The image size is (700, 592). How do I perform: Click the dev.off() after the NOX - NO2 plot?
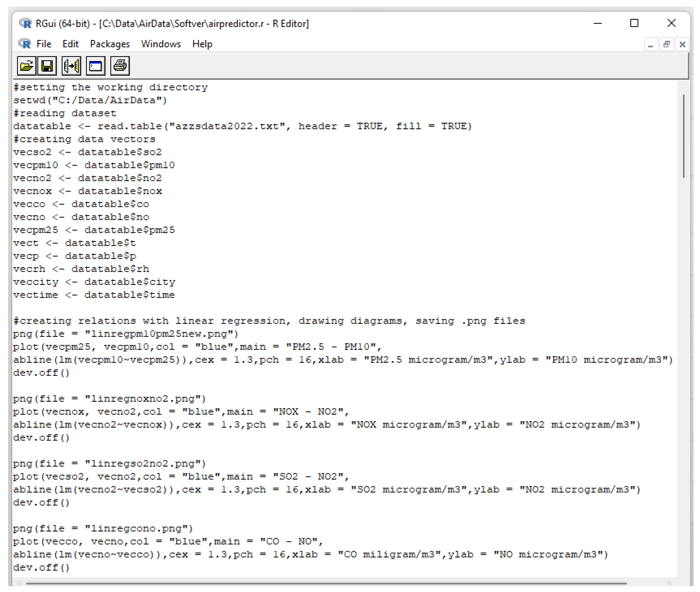coord(41,438)
